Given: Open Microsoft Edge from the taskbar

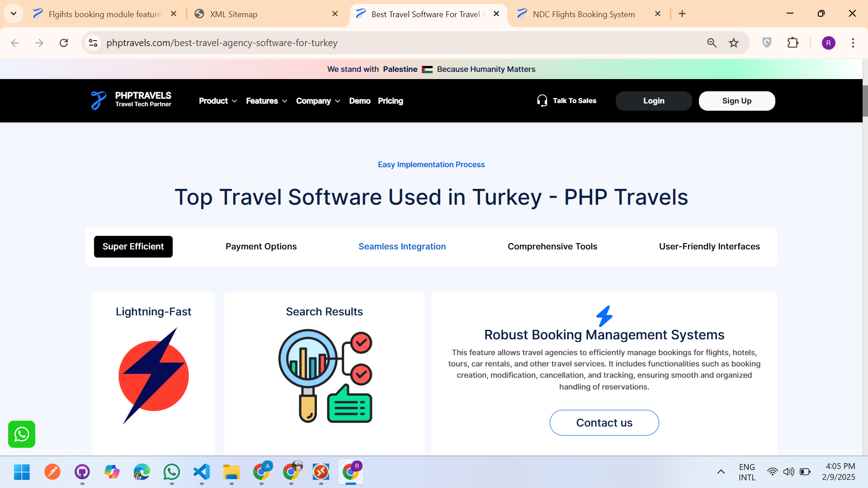Looking at the screenshot, I should click(x=142, y=472).
